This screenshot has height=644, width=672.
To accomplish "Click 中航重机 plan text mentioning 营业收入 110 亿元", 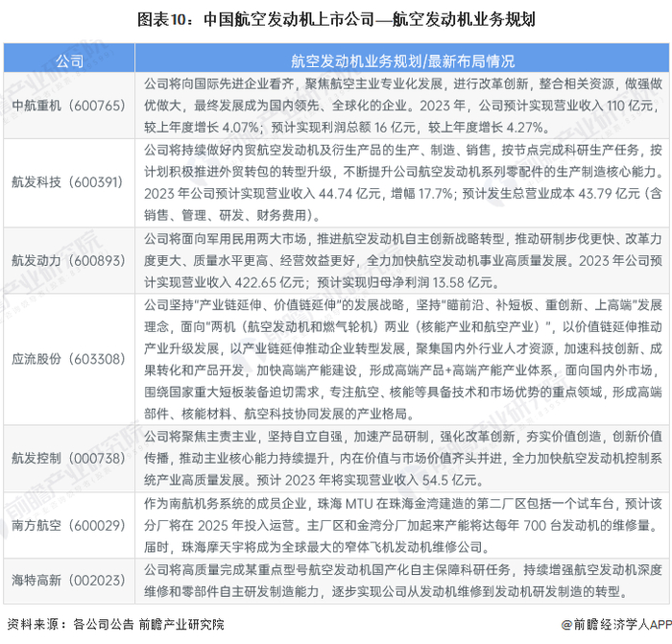I will coord(403,106).
